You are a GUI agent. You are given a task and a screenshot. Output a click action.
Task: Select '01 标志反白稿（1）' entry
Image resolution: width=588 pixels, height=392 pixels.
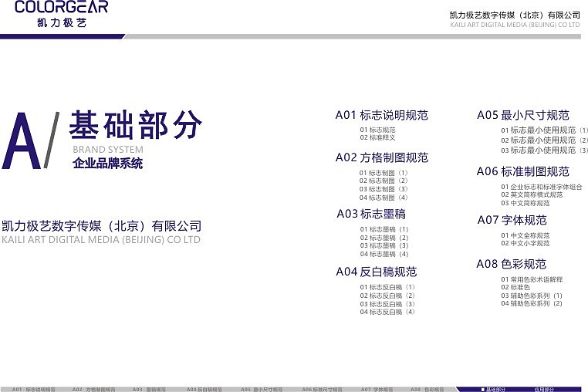pos(387,287)
